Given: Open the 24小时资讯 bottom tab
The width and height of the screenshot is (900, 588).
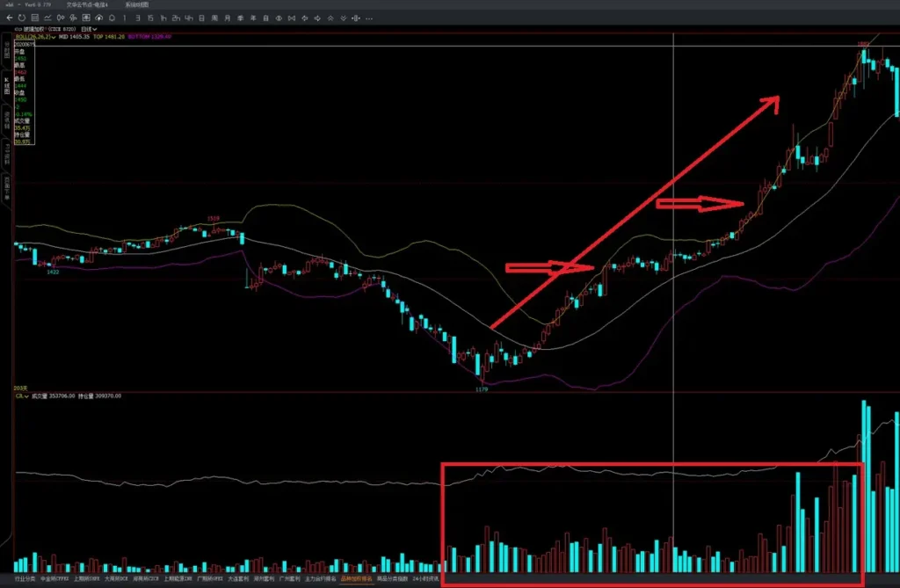Looking at the screenshot, I should (426, 579).
